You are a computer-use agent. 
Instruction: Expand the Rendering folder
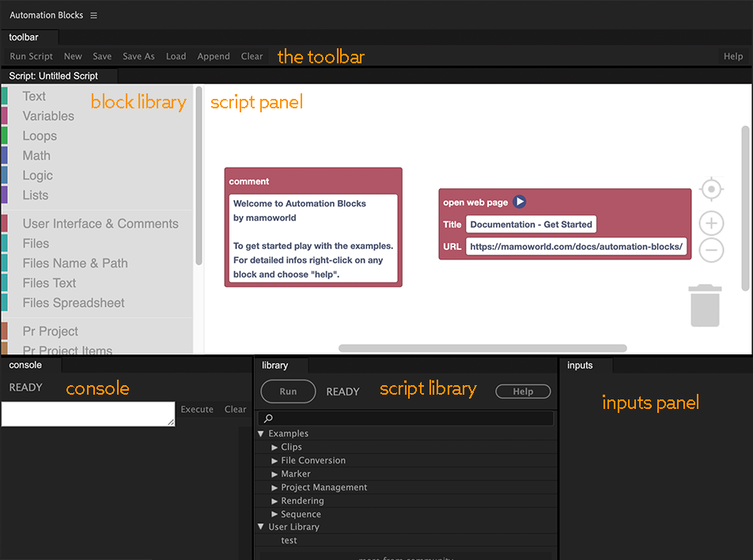[274, 501]
